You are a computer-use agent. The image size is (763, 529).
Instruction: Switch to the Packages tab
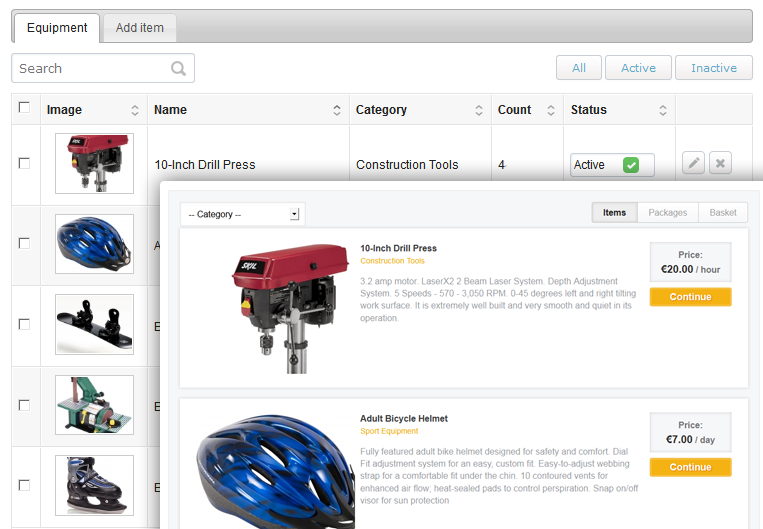[x=668, y=213]
